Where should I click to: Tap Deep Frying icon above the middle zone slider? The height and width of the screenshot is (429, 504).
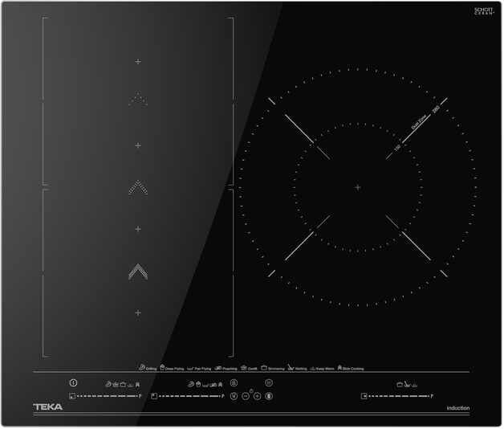(198, 384)
